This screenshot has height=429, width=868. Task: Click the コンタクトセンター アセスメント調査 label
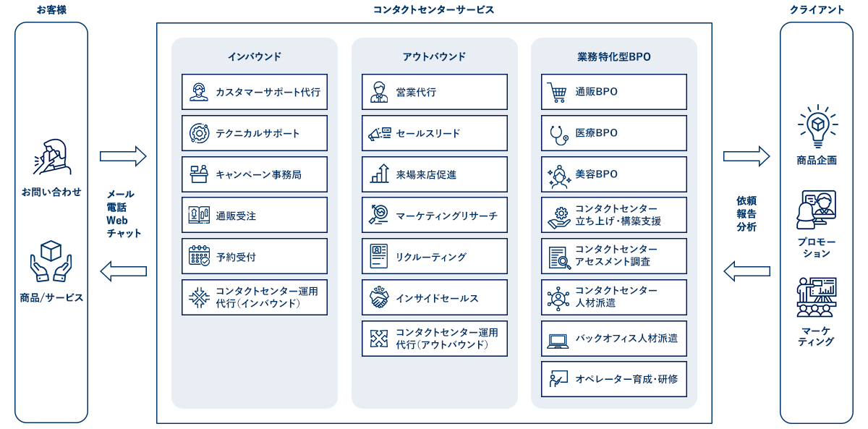(616, 255)
